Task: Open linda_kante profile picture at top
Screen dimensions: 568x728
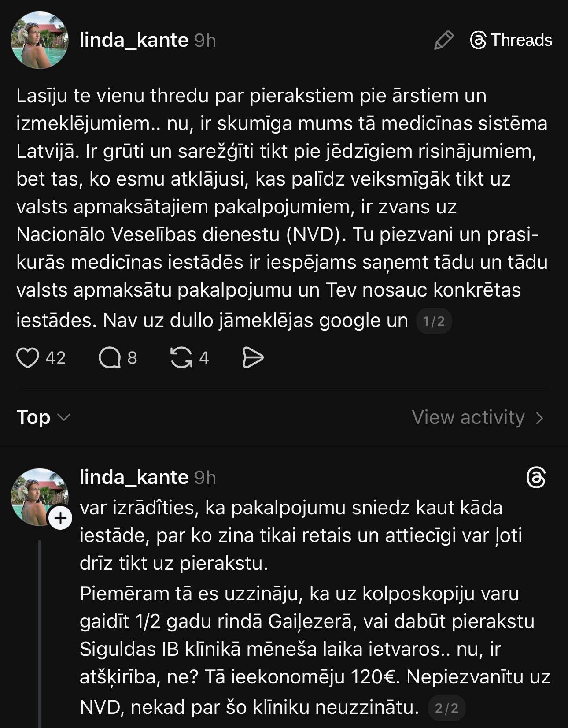Action: pos(40,41)
